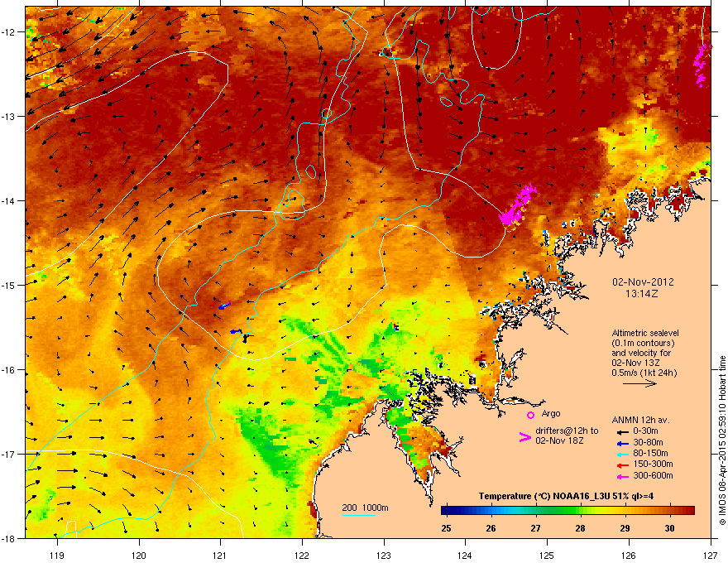Click the latitude axis label -18
Viewport: 728px width, 563px height.
click(x=8, y=538)
